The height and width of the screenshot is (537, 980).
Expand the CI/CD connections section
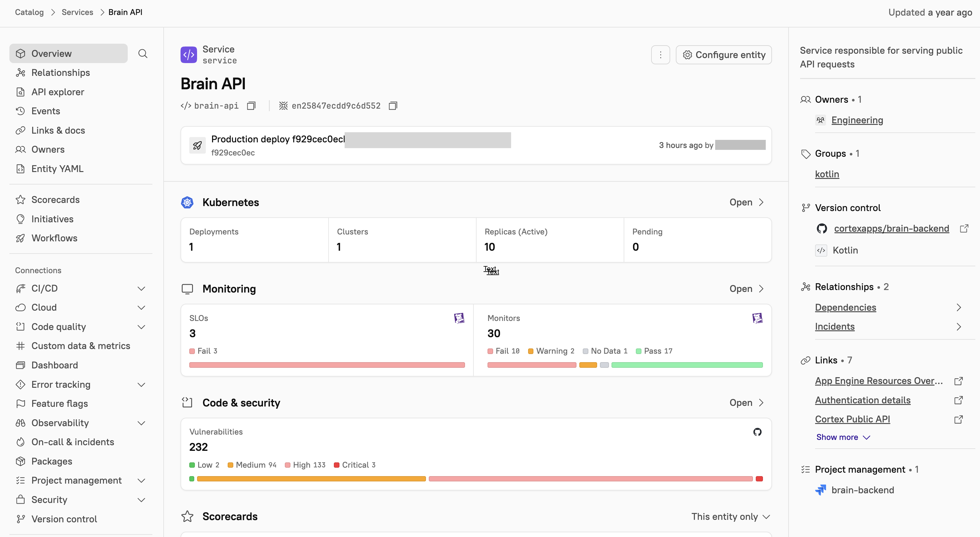coord(141,288)
